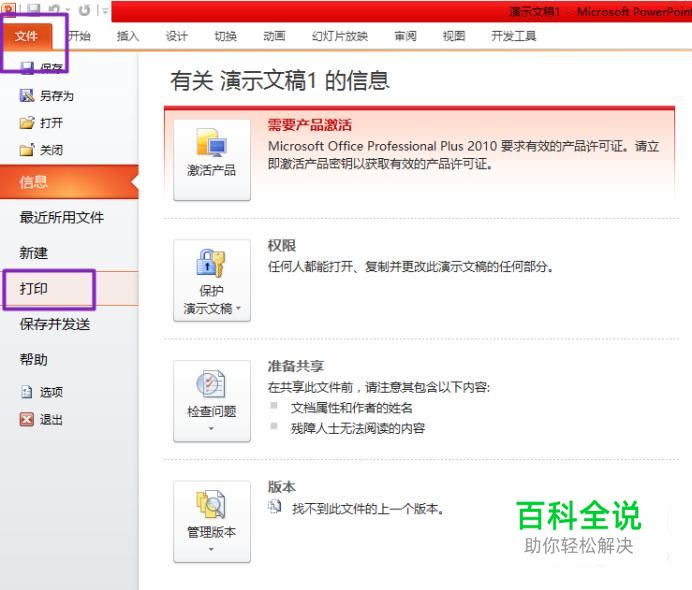The image size is (692, 590).
Task: Click the 选项 options icon
Action: 27,392
